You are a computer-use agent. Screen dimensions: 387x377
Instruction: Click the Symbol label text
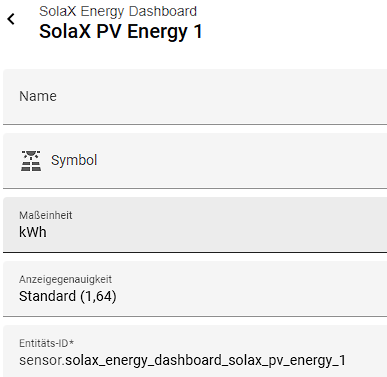74,160
